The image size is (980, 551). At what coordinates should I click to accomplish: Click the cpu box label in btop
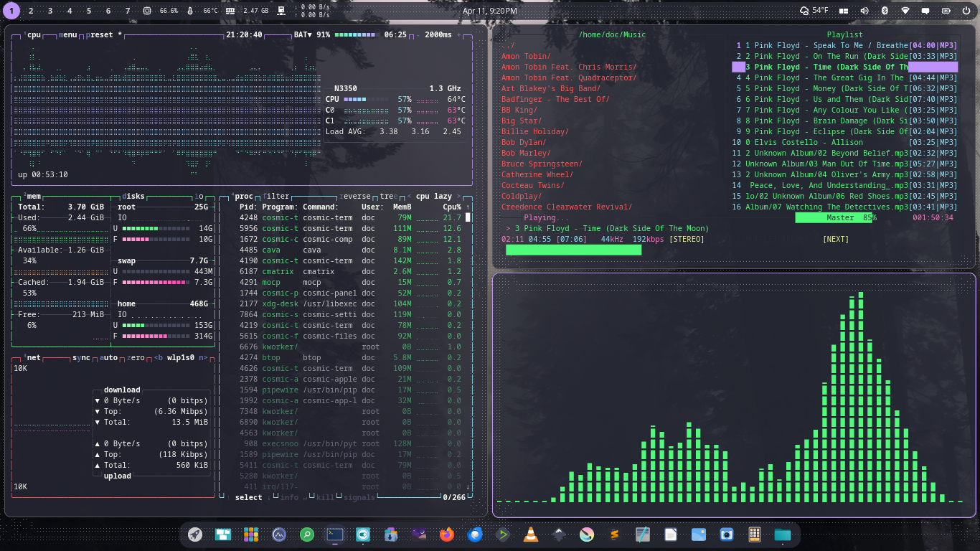(x=34, y=34)
